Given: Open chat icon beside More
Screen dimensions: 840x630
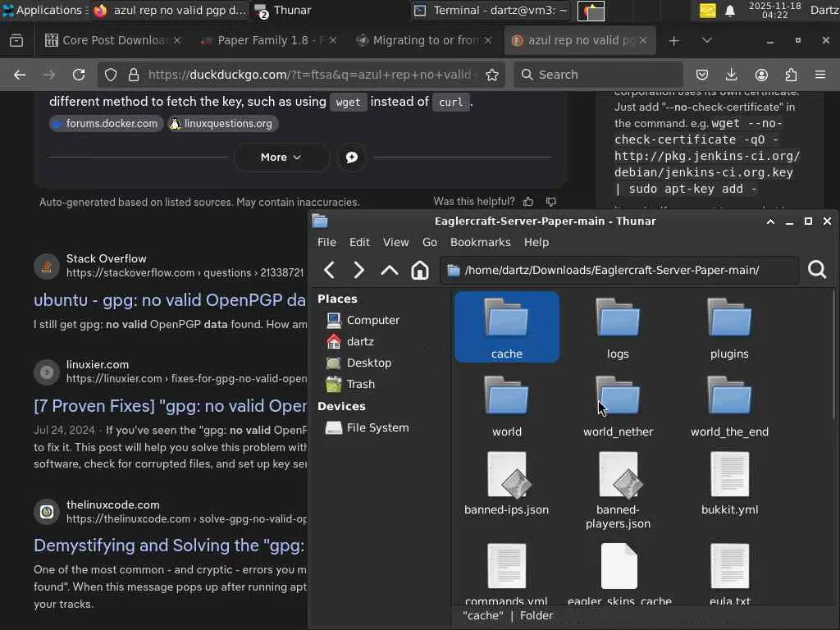Looking at the screenshot, I should click(x=351, y=157).
